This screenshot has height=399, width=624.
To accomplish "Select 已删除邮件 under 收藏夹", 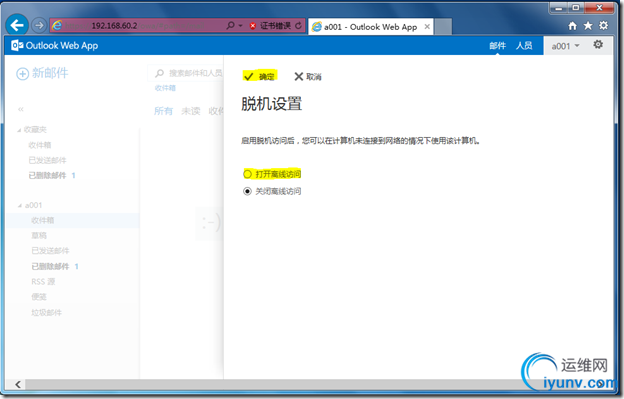I will coord(47,175).
